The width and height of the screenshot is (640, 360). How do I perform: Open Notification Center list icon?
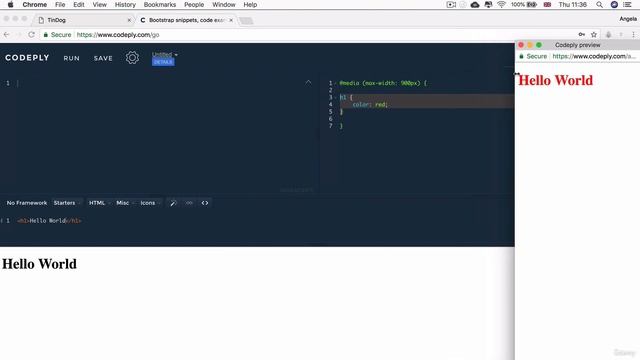click(627, 5)
